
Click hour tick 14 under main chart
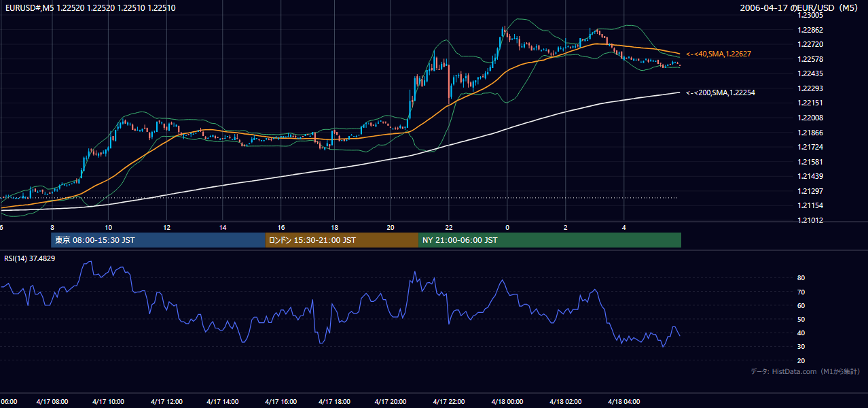[x=223, y=227]
